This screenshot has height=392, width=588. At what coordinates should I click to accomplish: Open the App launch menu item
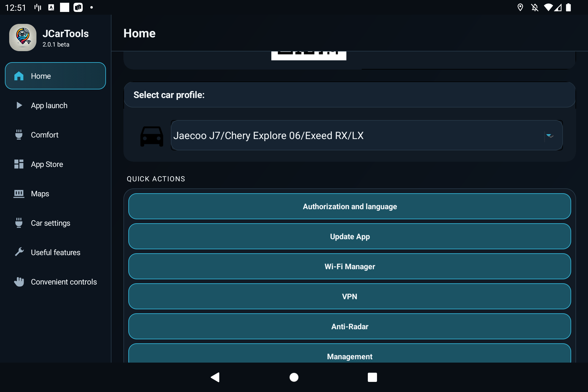[x=55, y=105]
